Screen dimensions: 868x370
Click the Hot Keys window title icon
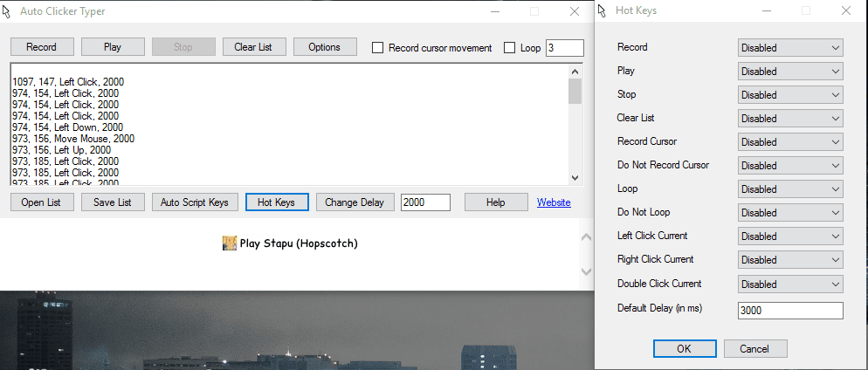(603, 10)
